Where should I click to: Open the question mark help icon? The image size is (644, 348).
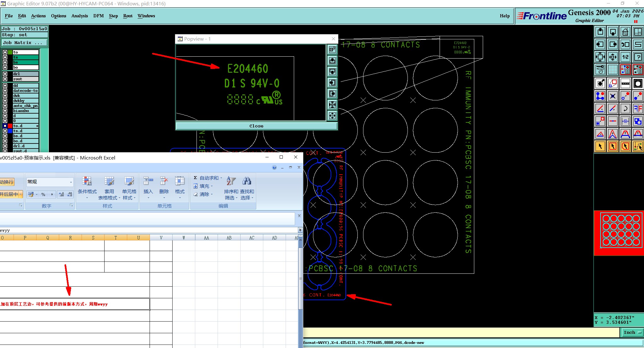pos(638,57)
